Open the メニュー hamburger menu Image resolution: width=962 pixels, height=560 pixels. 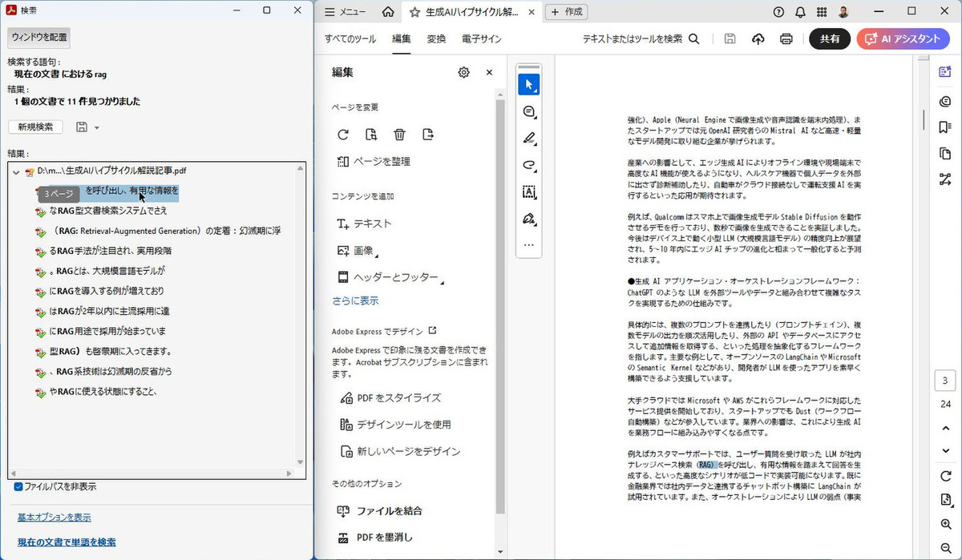[x=346, y=12]
